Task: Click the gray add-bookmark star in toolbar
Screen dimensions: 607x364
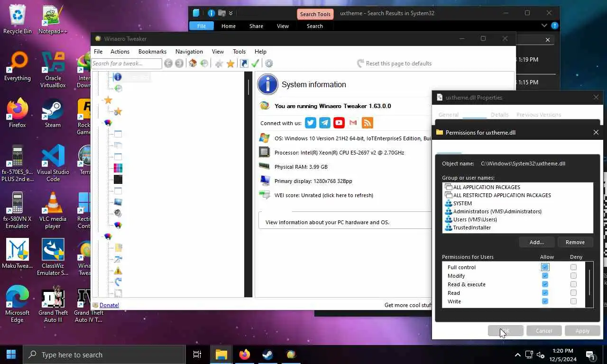Action: 219,64
